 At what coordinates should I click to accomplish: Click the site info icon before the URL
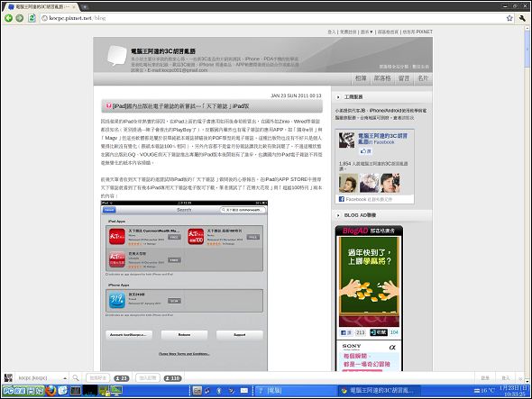point(44,18)
